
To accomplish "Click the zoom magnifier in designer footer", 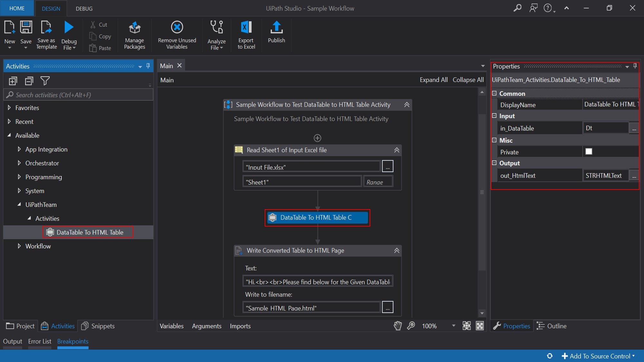I will tap(411, 326).
